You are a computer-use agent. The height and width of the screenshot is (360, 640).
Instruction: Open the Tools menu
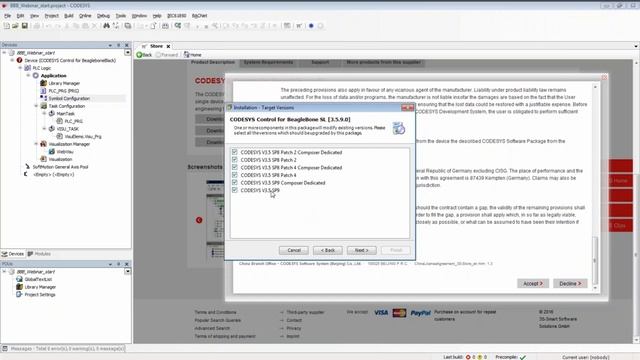121,16
